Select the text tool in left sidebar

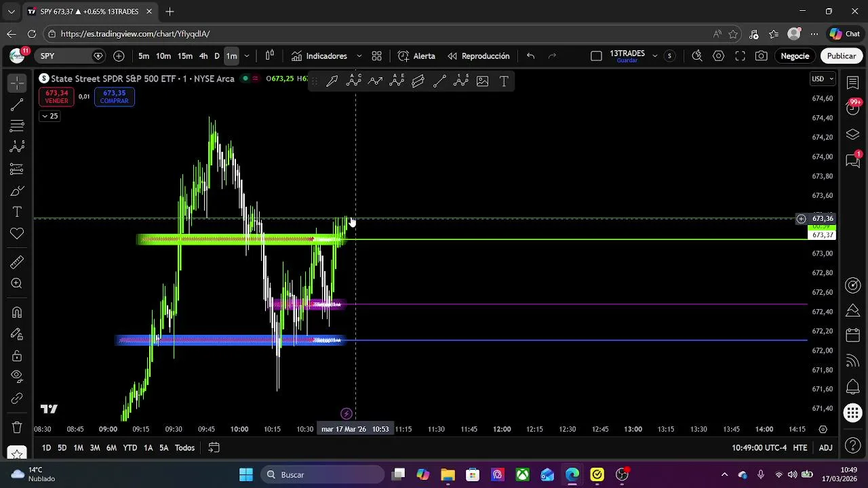coord(17,212)
